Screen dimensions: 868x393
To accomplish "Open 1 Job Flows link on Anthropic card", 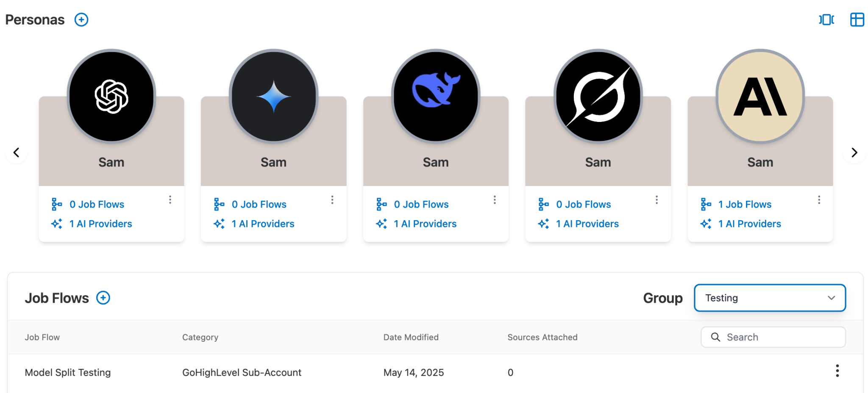I will 745,204.
